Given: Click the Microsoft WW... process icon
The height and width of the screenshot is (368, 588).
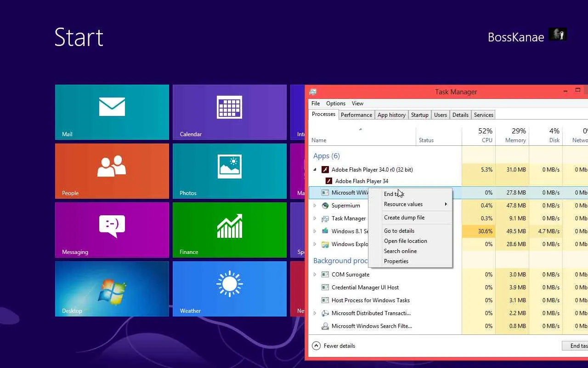Looking at the screenshot, I should [325, 193].
